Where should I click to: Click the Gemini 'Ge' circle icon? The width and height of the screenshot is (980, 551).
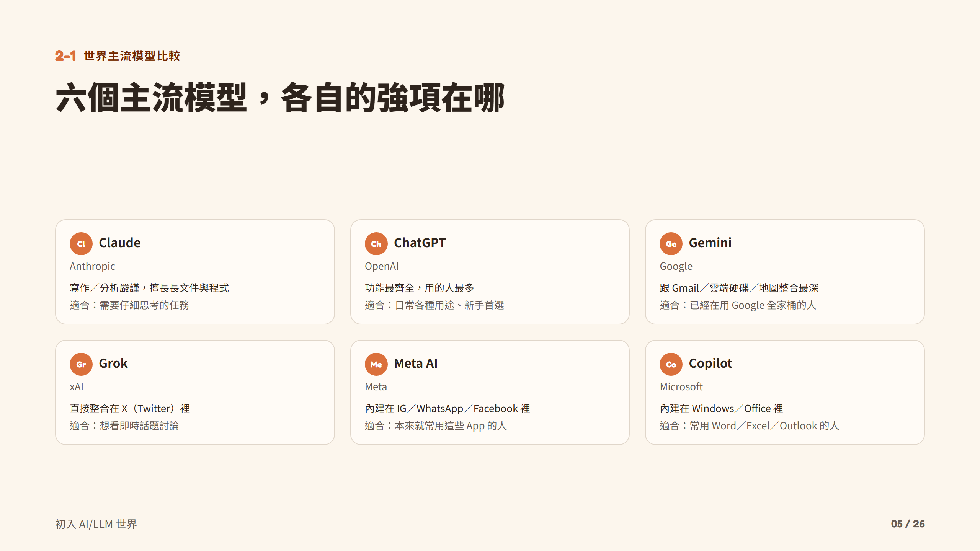click(x=671, y=244)
